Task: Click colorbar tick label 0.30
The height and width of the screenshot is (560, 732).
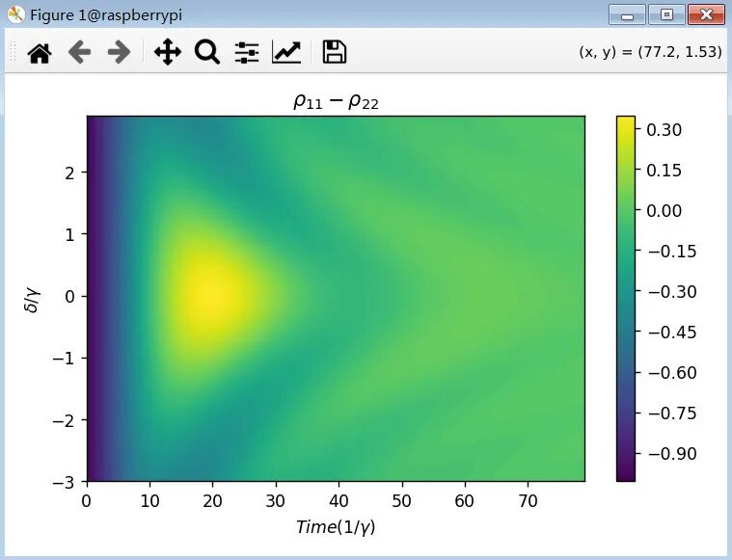Action: pos(664,130)
